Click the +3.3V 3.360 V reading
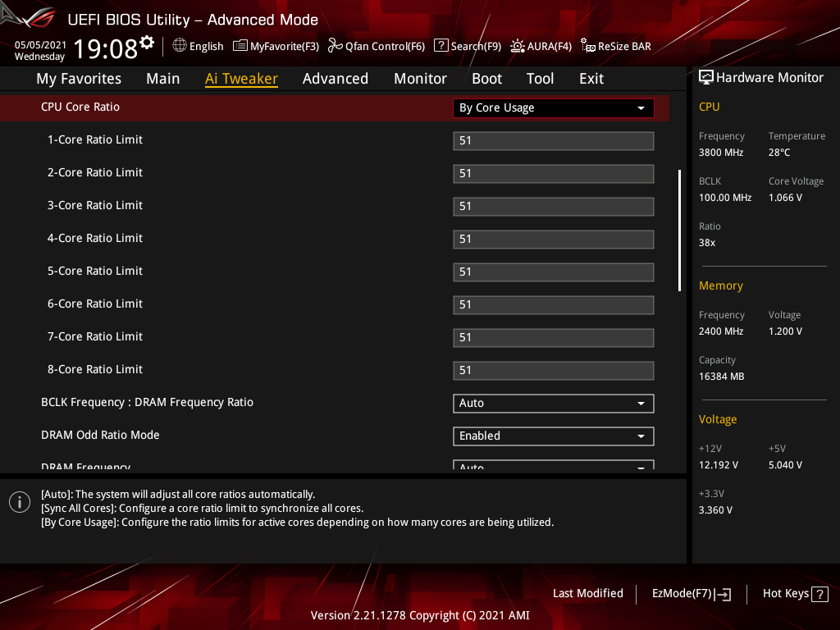This screenshot has width=840, height=630. (x=715, y=510)
